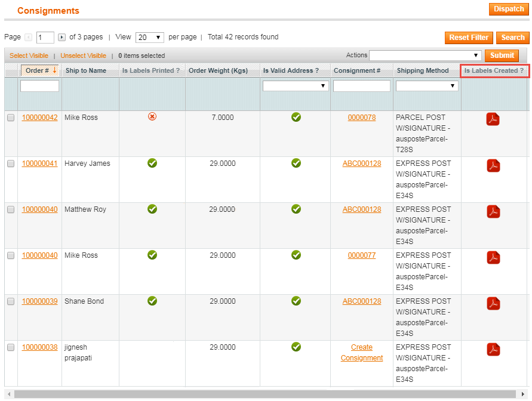532x401 pixels.
Task: Click the Order # sort direction arrow
Action: (x=54, y=70)
